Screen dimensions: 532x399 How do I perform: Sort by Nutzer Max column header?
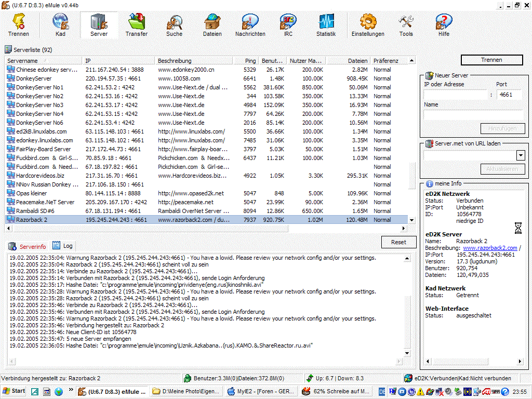click(307, 61)
